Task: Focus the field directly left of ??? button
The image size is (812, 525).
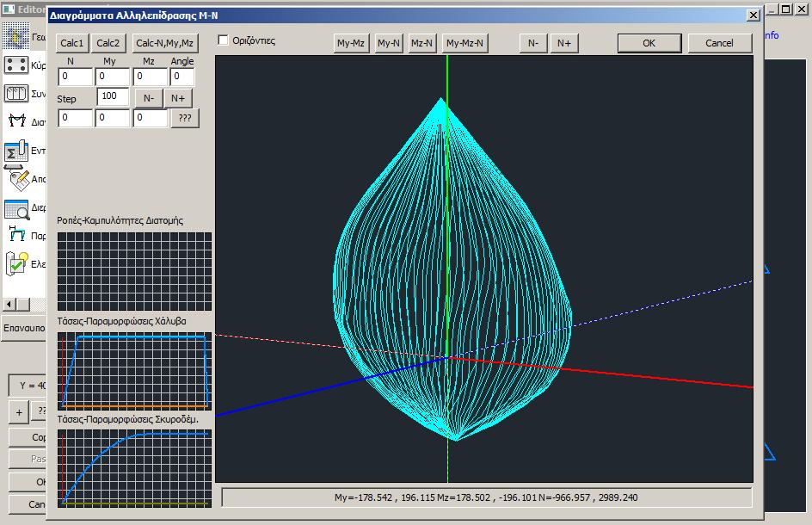Action: (151, 118)
